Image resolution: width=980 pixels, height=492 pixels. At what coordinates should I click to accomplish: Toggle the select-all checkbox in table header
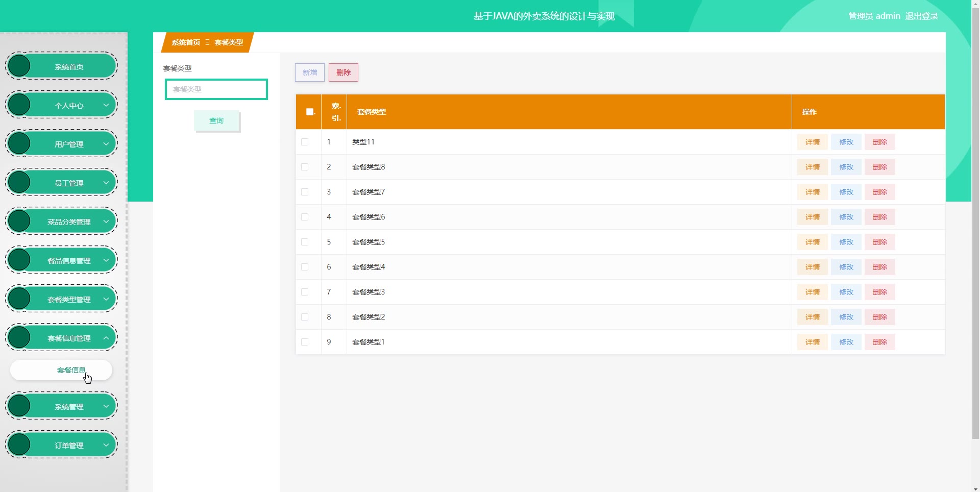309,112
